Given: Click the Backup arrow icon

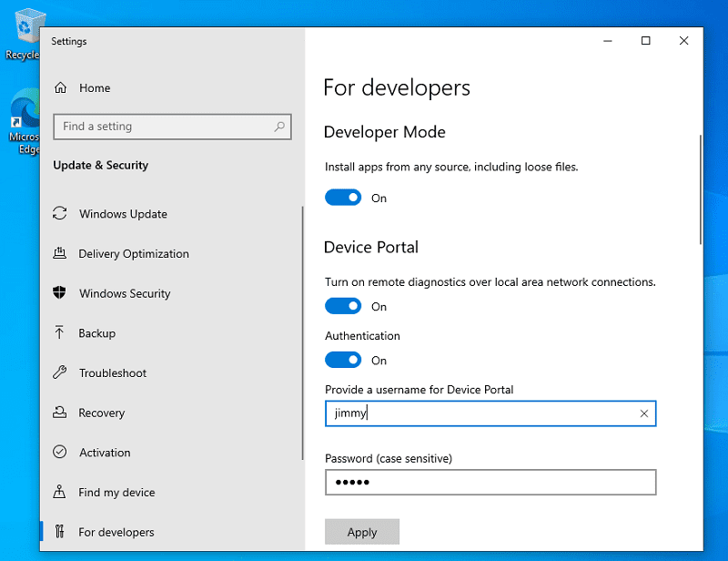Looking at the screenshot, I should pyautogui.click(x=59, y=332).
